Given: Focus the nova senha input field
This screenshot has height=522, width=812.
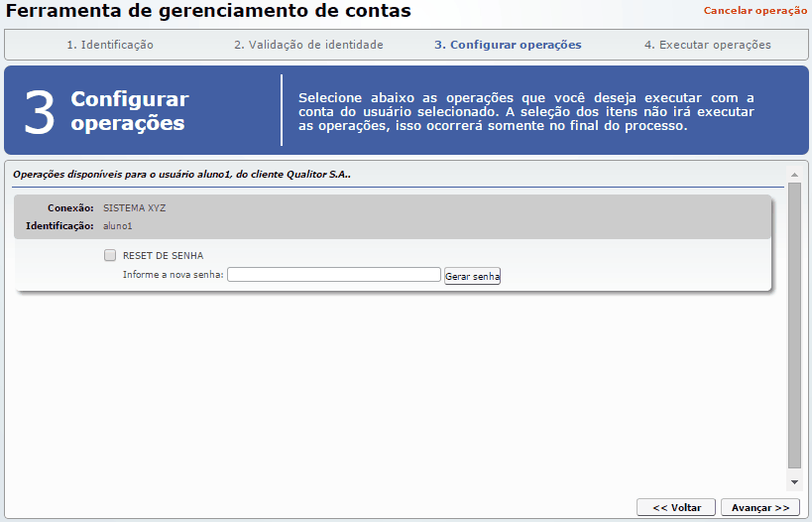Looking at the screenshot, I should 333,275.
